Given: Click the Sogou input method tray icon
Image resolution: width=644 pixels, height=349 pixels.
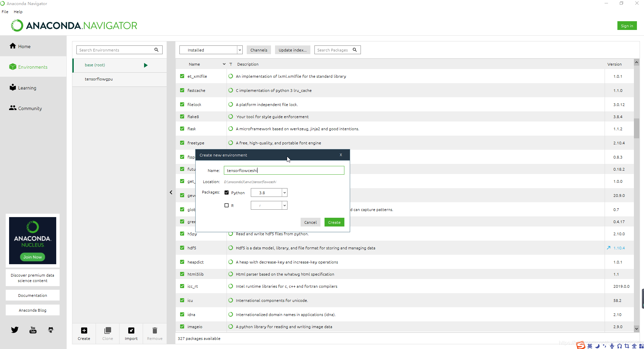Looking at the screenshot, I should click(x=581, y=345).
